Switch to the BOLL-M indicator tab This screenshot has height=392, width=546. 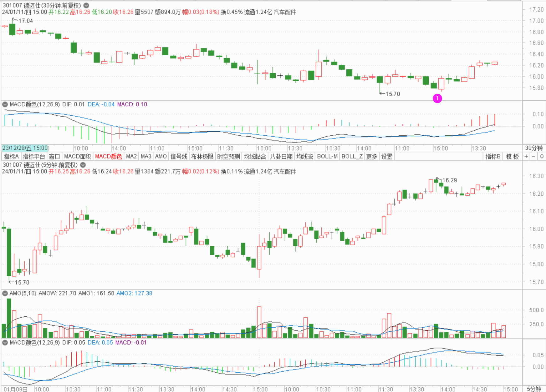click(327, 157)
